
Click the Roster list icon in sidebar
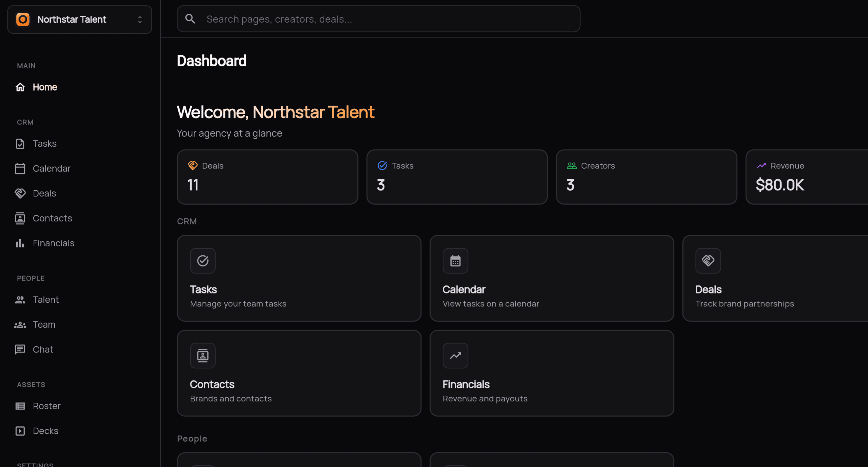[20, 406]
